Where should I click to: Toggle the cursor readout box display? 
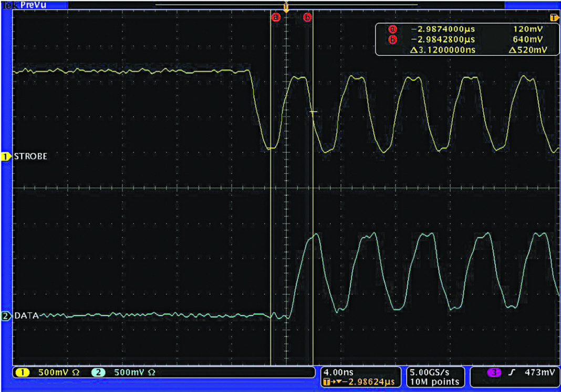(466, 38)
